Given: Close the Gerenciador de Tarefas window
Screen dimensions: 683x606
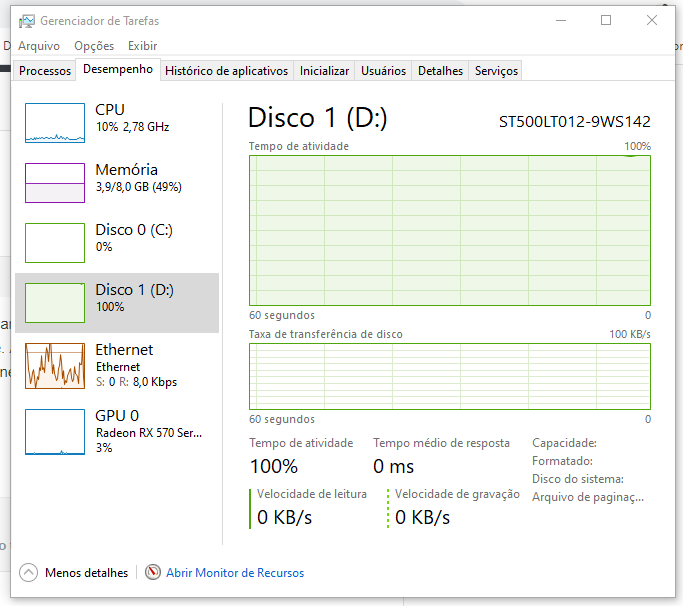Looking at the screenshot, I should coord(652,20).
